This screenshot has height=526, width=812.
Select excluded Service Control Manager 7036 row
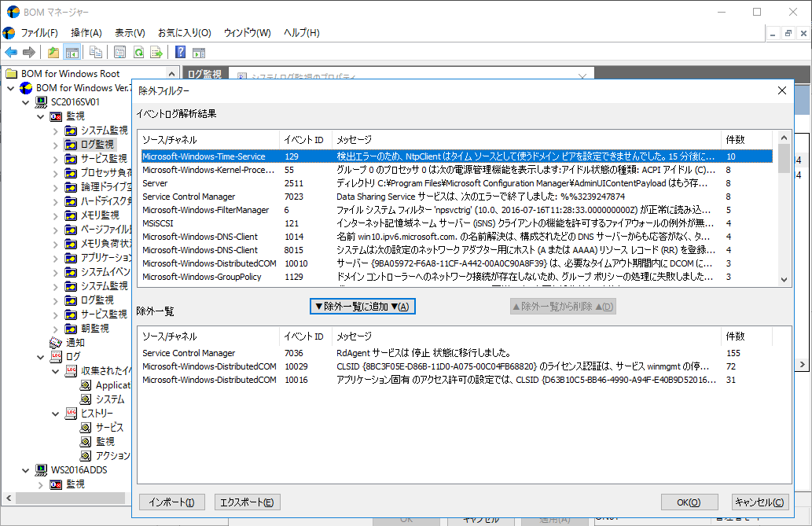456,353
